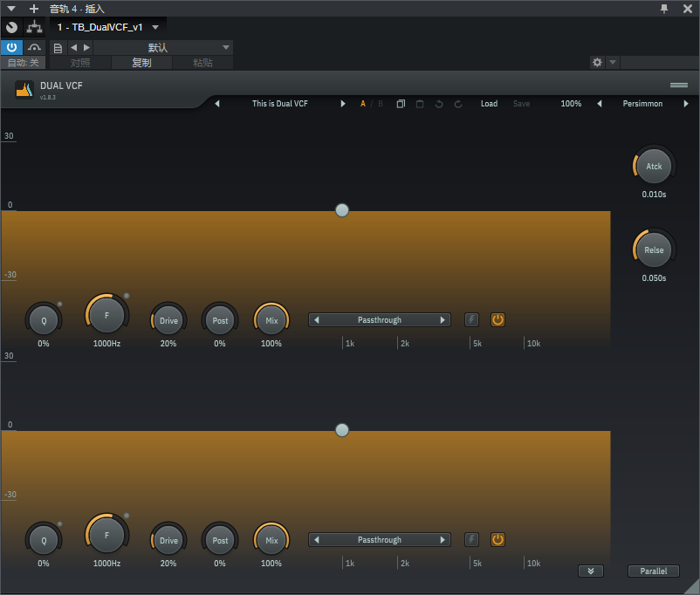This screenshot has height=595, width=700.
Task: Open the preset file document icon
Action: tap(58, 48)
